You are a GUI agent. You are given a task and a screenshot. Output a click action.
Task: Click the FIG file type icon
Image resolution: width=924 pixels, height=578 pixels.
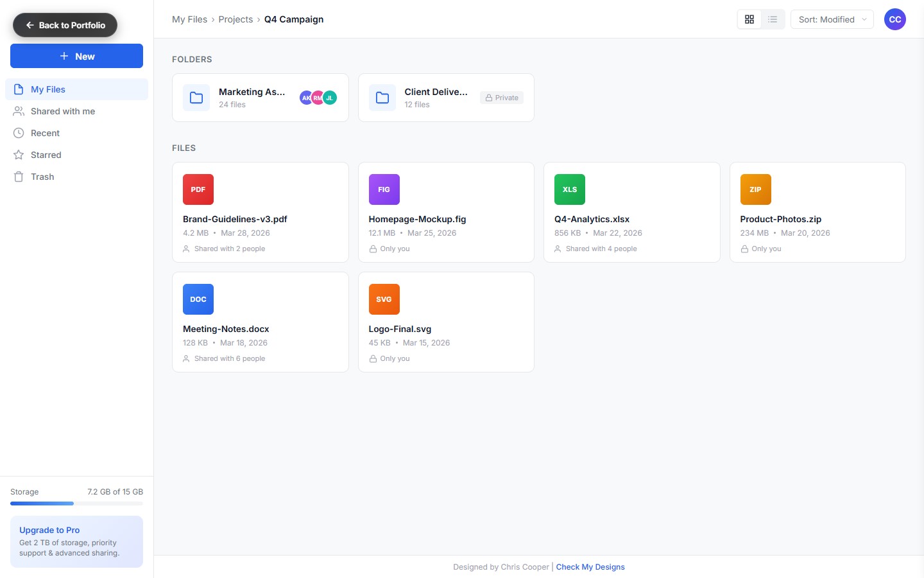tap(384, 189)
